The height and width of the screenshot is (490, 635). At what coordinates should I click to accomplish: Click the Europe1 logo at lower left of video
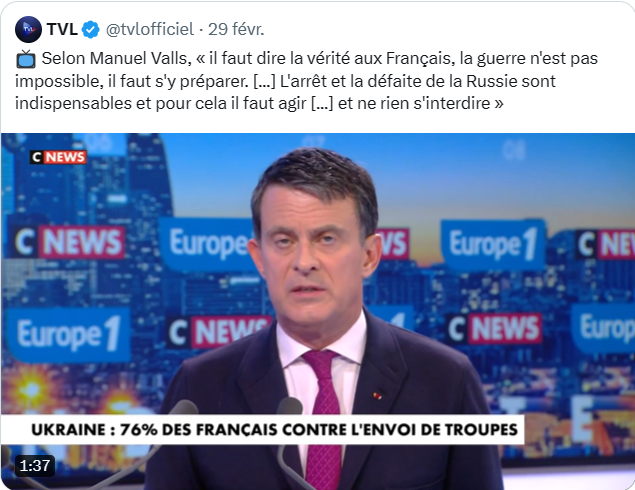pos(68,334)
